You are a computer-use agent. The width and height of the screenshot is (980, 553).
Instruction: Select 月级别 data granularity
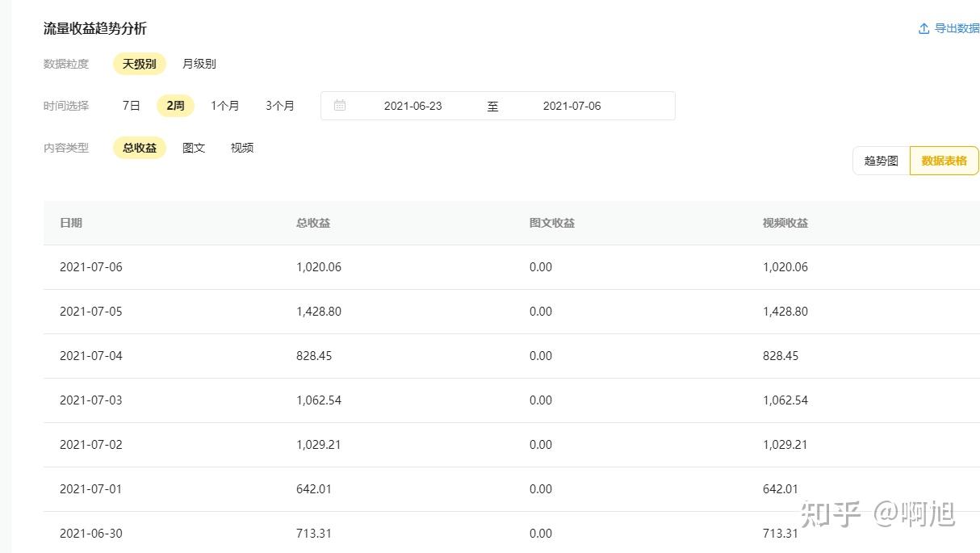pos(199,64)
